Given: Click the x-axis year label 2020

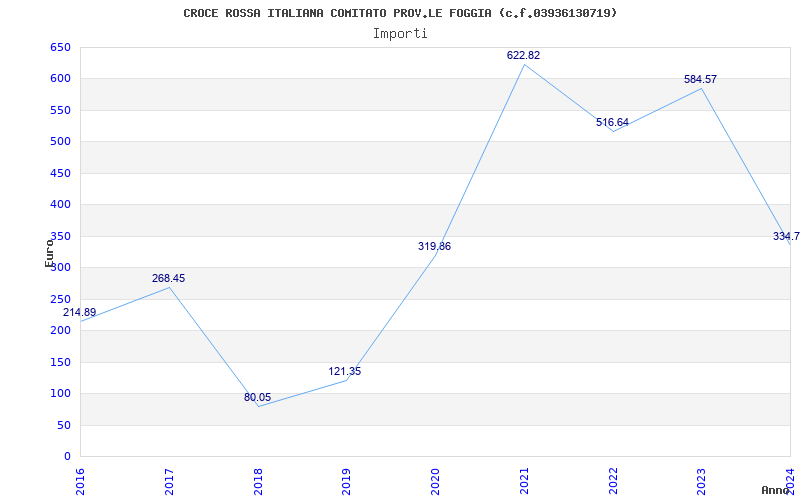Looking at the screenshot, I should tap(435, 482).
